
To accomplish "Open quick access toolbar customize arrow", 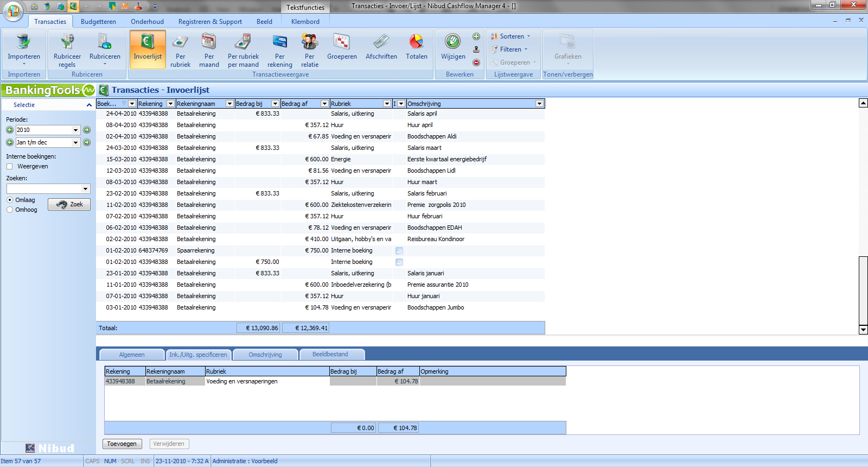I will pos(155,7).
